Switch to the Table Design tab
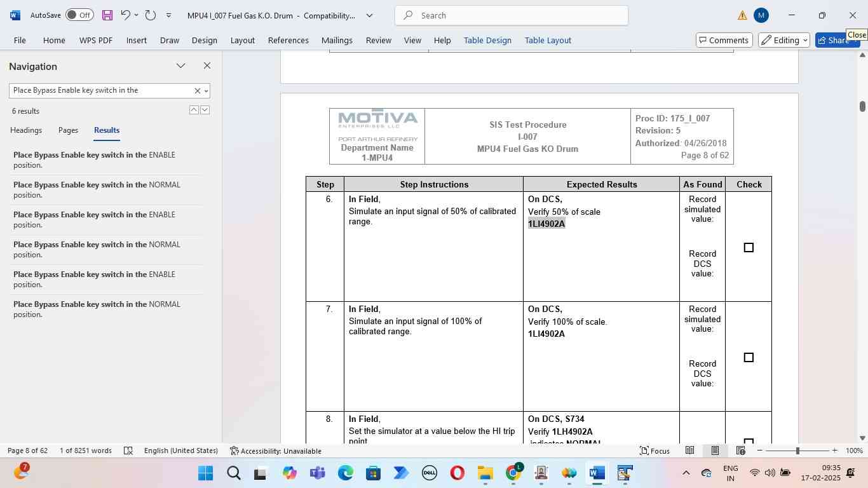 [487, 40]
